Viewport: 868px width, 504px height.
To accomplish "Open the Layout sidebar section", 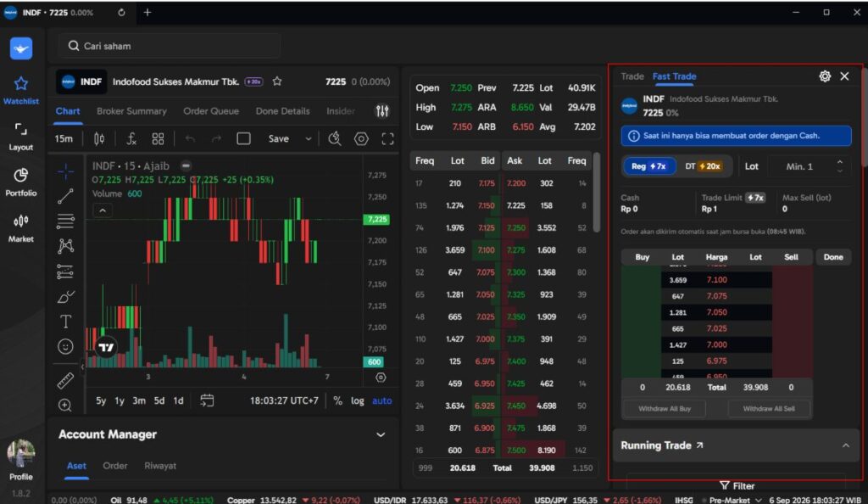I will coord(21,137).
